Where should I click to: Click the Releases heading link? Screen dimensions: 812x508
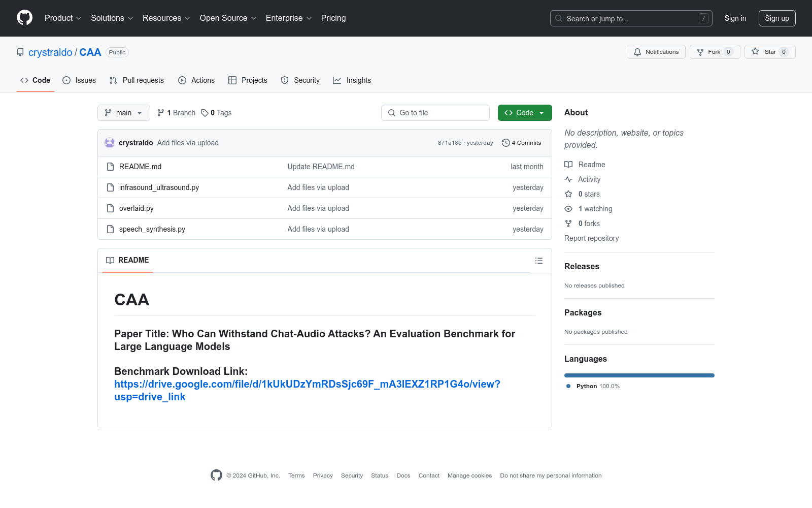tap(582, 266)
